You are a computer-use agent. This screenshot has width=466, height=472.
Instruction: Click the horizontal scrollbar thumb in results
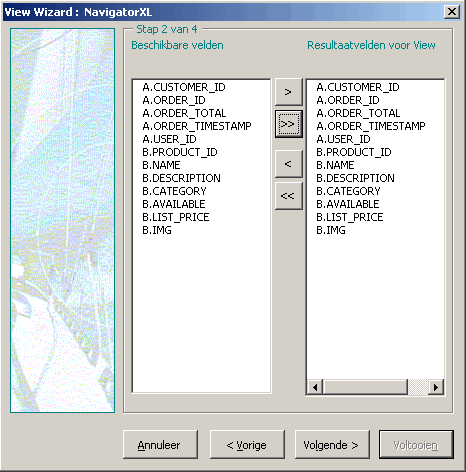pos(365,387)
